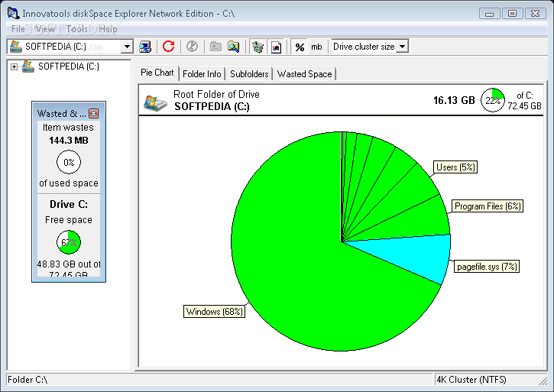
Task: Maximize the diskSpace Explorer window
Action: pyautogui.click(x=512, y=14)
